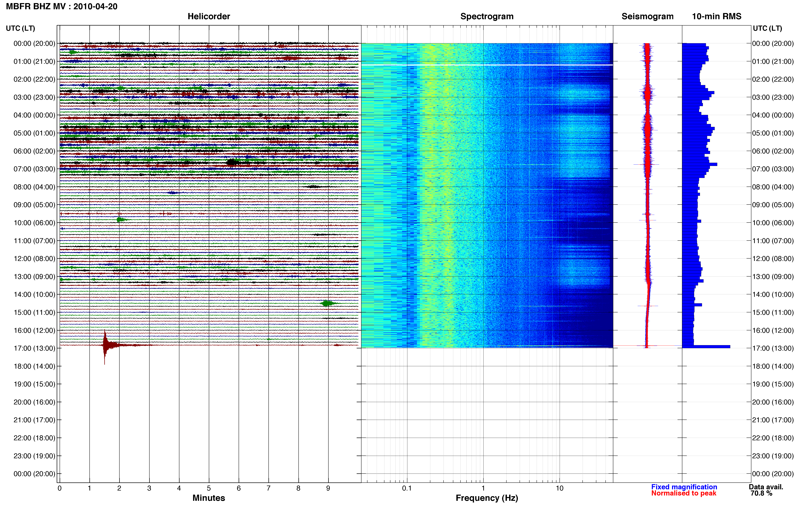Click the minute 5 tick label
Image resolution: width=812 pixels, height=508 pixels.
209,488
